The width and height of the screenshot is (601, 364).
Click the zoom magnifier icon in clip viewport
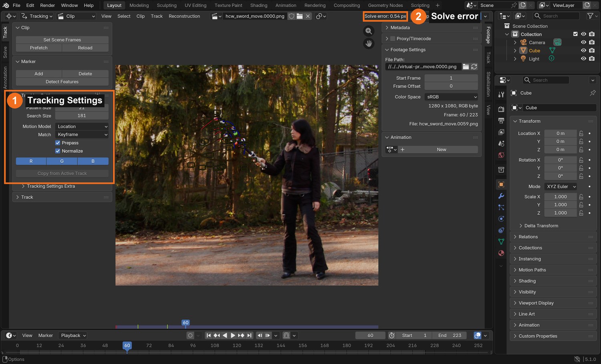369,31
